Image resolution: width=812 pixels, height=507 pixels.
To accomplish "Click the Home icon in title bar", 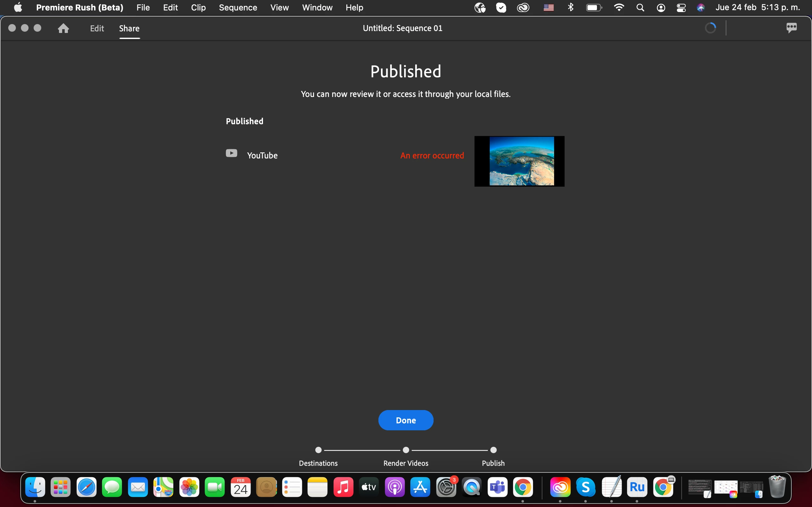I will click(63, 28).
